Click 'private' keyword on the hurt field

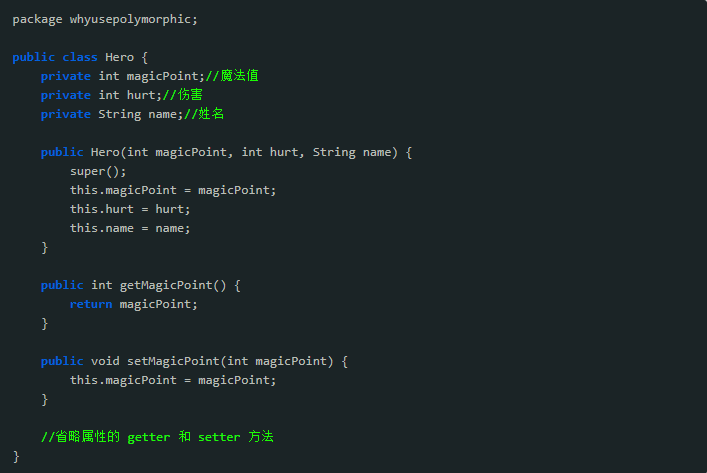point(65,95)
